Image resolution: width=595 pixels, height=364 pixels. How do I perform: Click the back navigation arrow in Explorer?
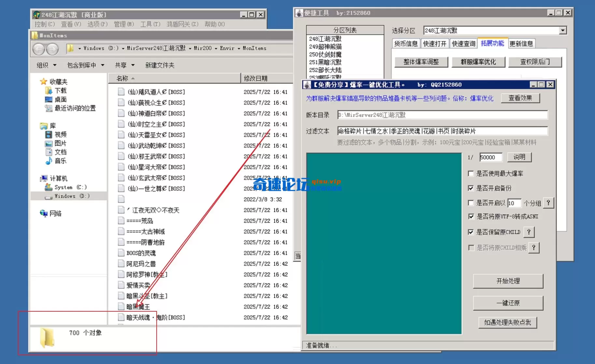pyautogui.click(x=38, y=48)
